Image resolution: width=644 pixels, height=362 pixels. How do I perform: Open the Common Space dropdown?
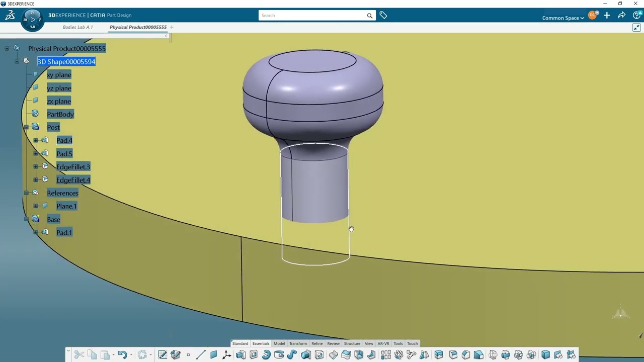coord(563,18)
